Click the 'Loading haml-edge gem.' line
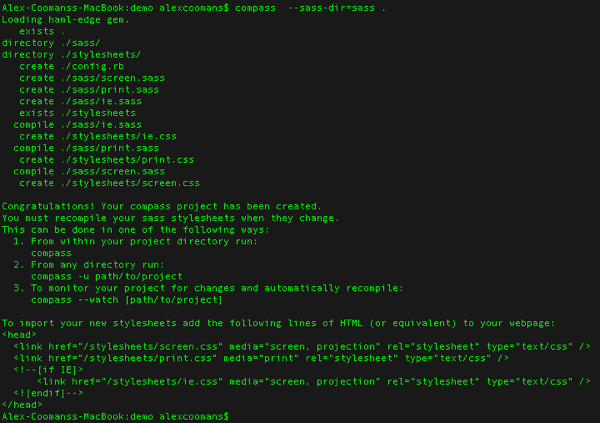This screenshot has width=600, height=423. click(66, 20)
